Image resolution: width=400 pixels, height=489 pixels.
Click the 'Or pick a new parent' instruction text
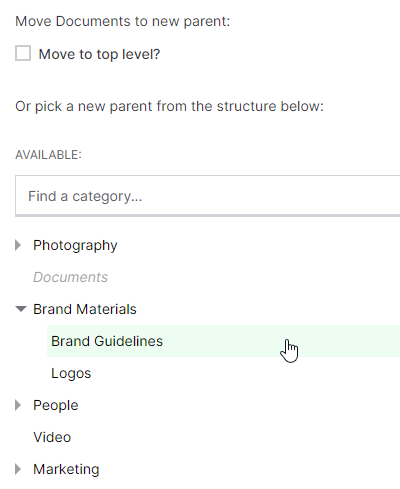tap(169, 107)
